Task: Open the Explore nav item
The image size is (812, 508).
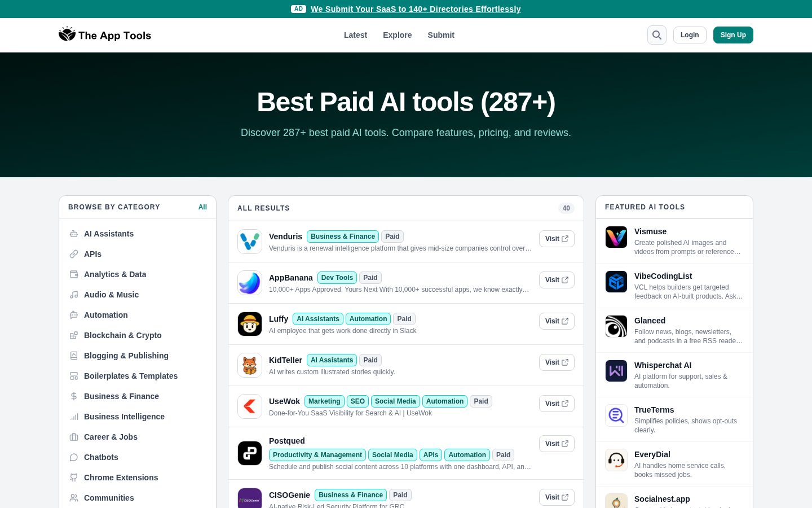Action: coord(398,35)
